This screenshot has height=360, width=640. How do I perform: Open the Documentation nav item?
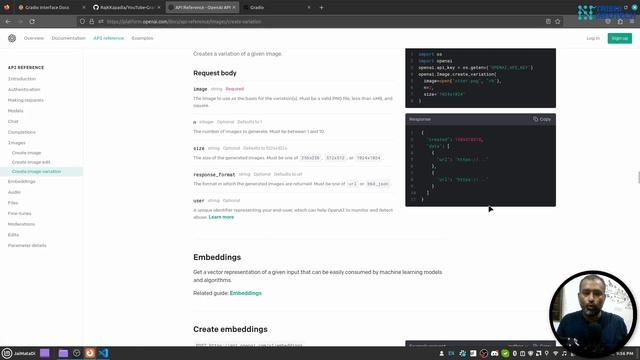(x=69, y=38)
